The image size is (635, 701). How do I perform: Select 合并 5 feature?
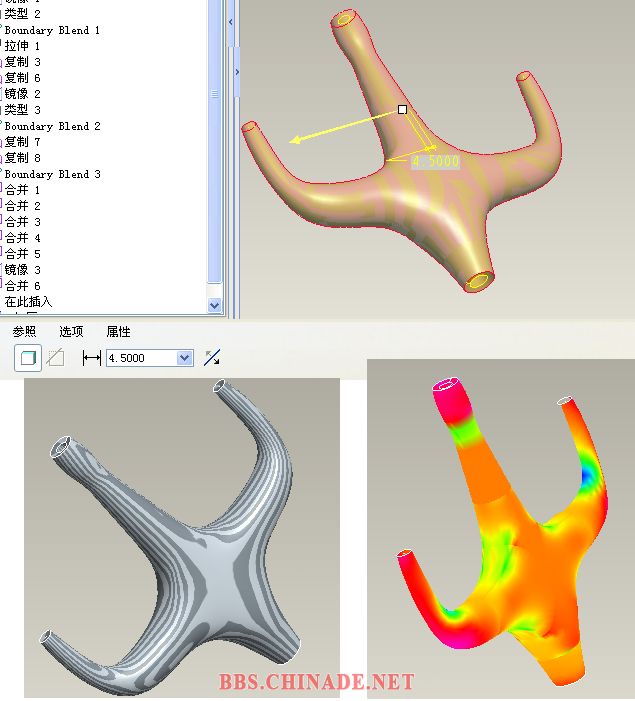pos(22,254)
